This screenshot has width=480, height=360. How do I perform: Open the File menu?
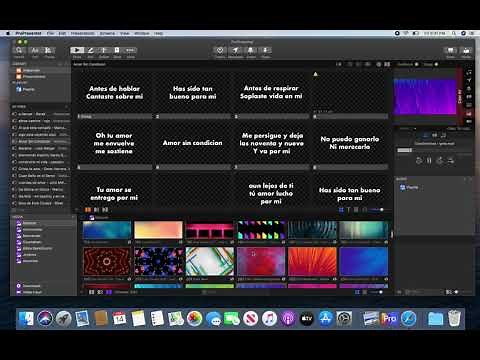click(x=50, y=33)
